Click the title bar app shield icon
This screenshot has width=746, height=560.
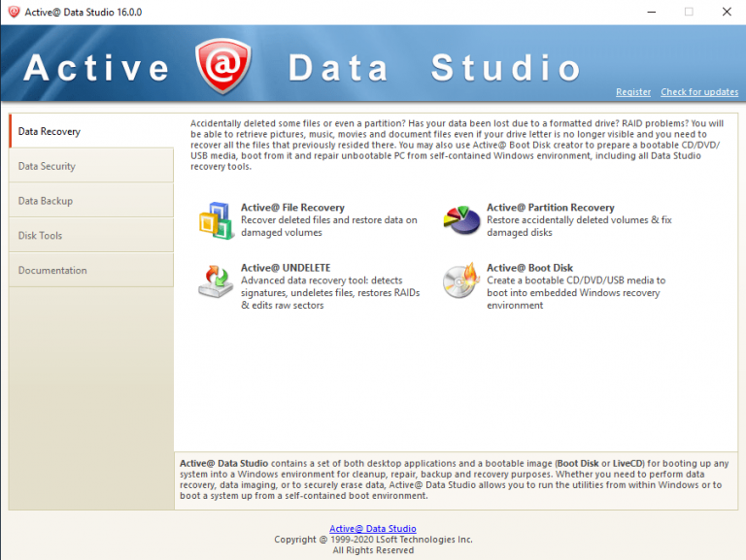(x=14, y=12)
